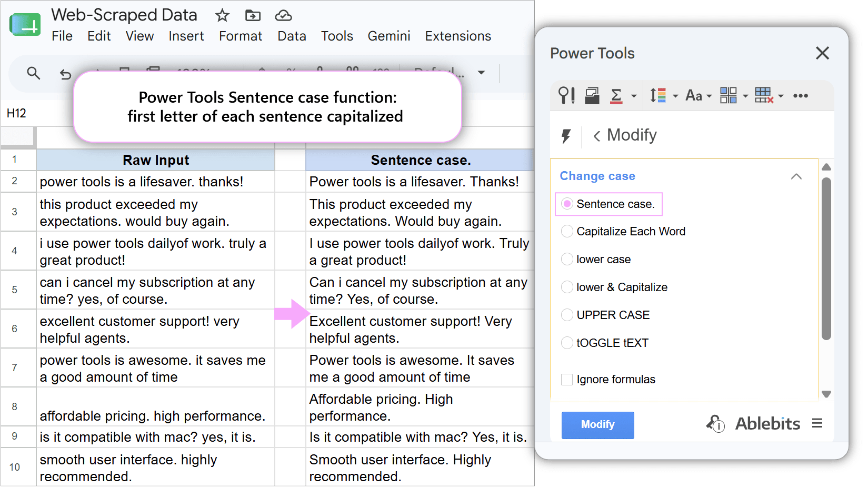Select cell 'Excellent customer support! Very helpful agents.'
Image resolution: width=868 pixels, height=487 pixels.
[x=420, y=329]
